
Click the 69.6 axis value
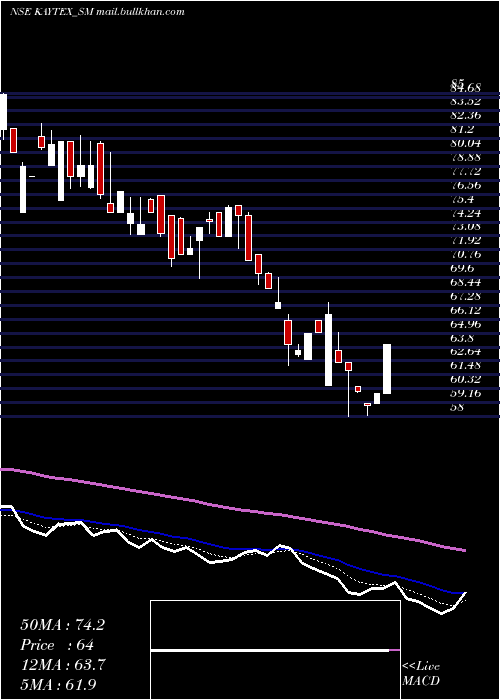(462, 268)
